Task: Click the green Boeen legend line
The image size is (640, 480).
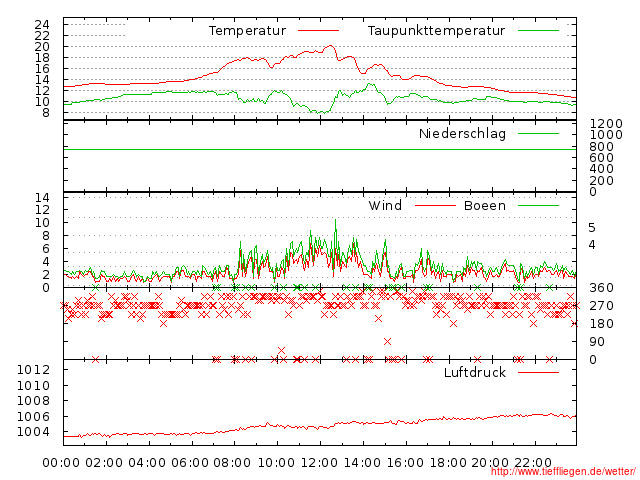Action: point(538,205)
